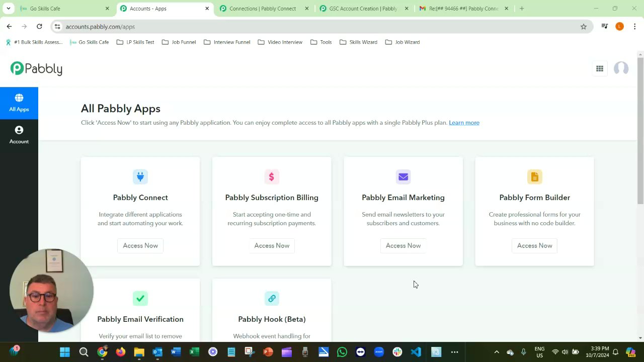Expand the Job Funnel bookmark folder
Viewport: 644px width, 362px height.
179,42
